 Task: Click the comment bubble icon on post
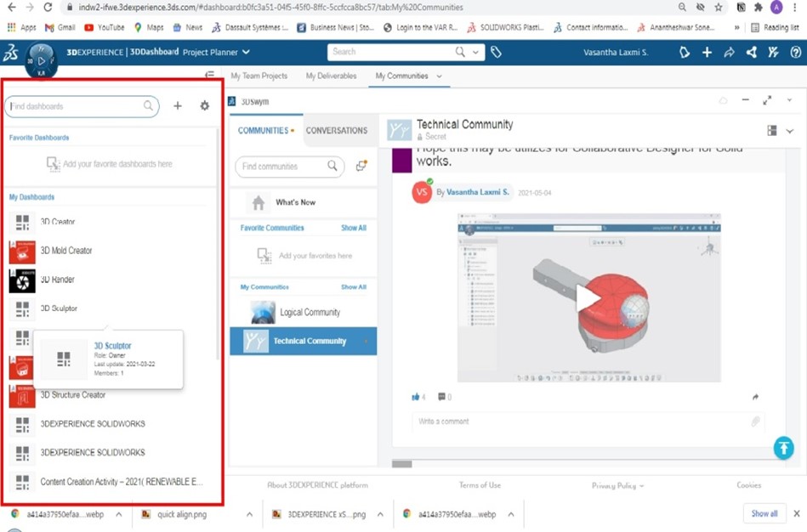[x=441, y=397]
